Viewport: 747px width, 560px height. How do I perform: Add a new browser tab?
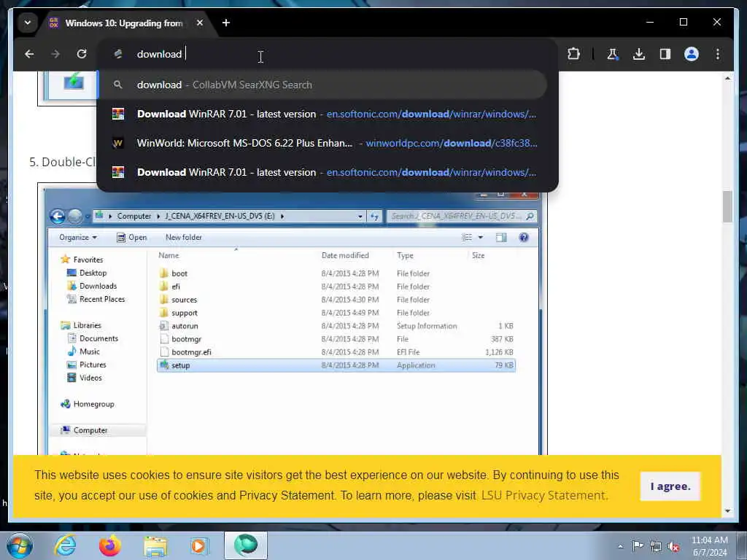click(x=226, y=23)
